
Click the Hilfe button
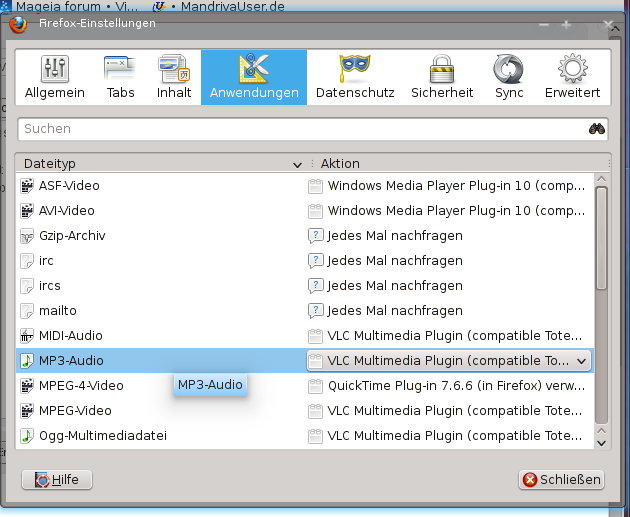57,480
